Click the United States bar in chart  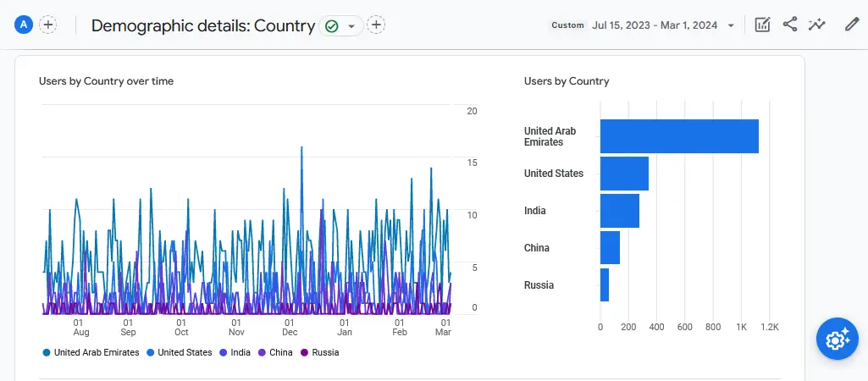[624, 174]
